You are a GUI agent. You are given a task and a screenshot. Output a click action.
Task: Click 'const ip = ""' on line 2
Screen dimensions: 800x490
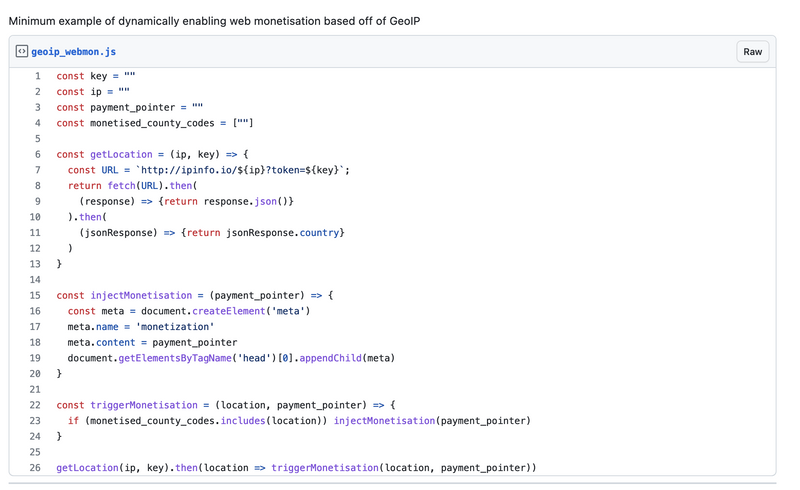click(x=93, y=92)
